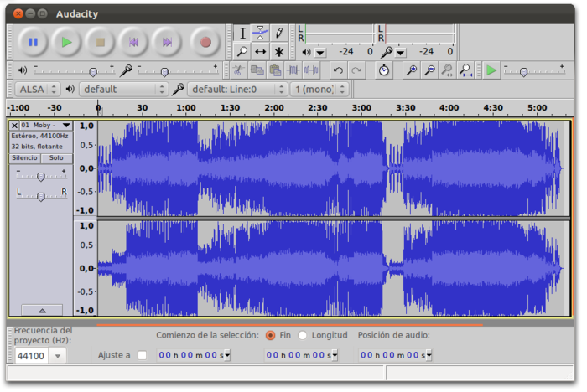Image resolution: width=587 pixels, height=392 pixels.
Task: Enable the 'Ajuste a' checkbox
Action: pos(142,355)
